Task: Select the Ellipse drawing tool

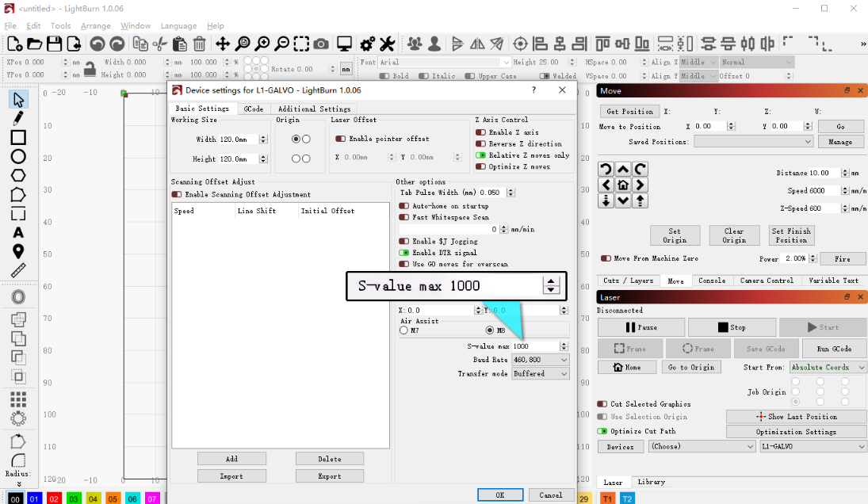Action: [18, 157]
